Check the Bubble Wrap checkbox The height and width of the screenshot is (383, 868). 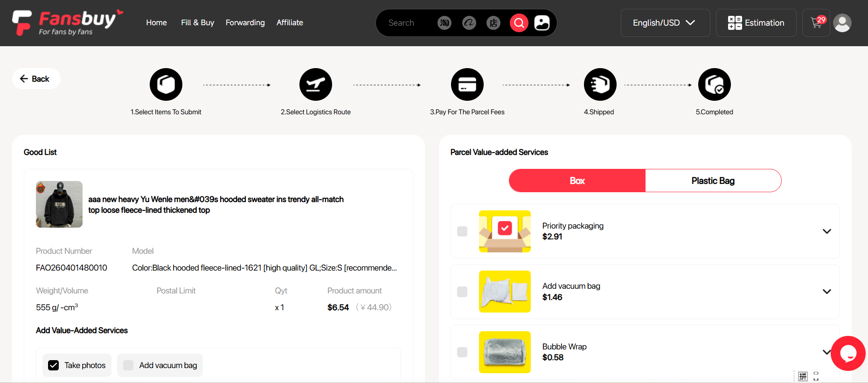click(462, 352)
